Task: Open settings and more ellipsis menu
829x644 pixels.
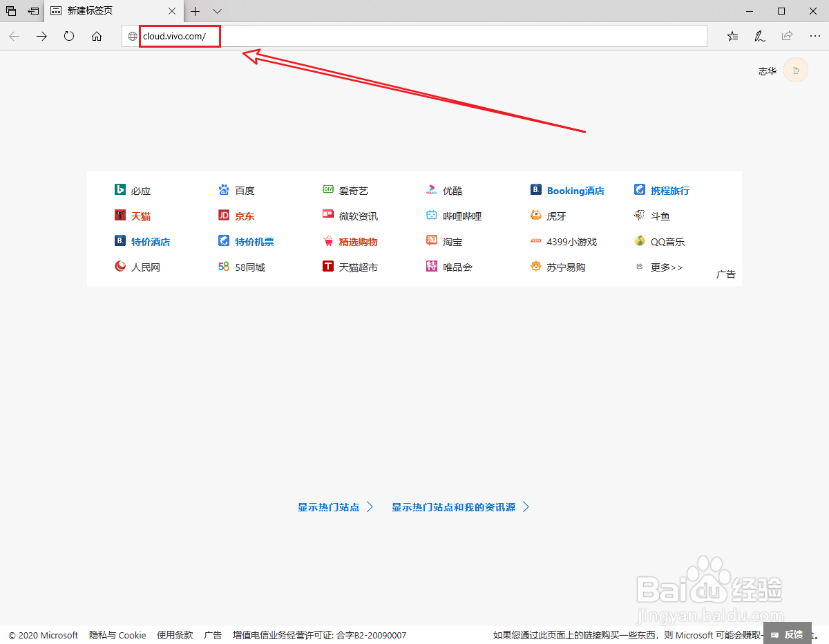Action: (814, 37)
